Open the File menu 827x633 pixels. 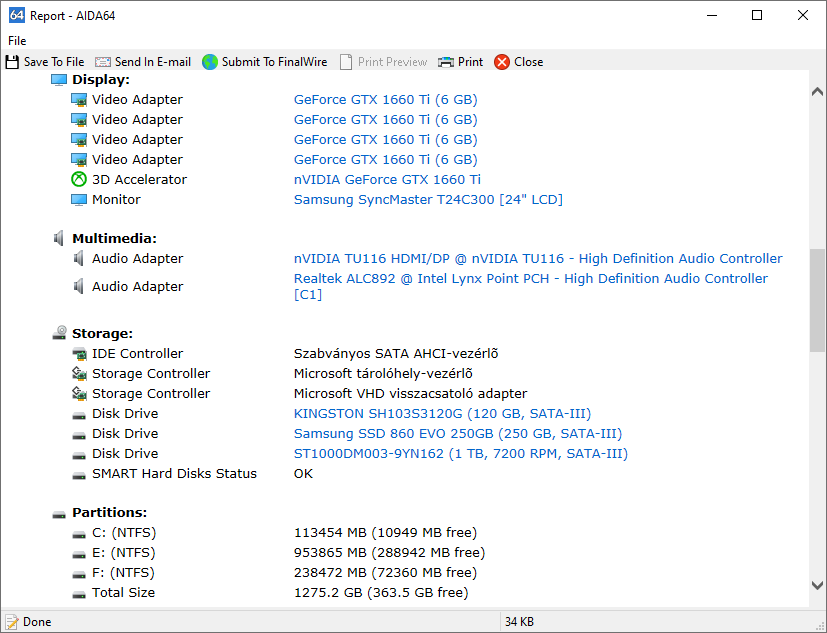[17, 41]
